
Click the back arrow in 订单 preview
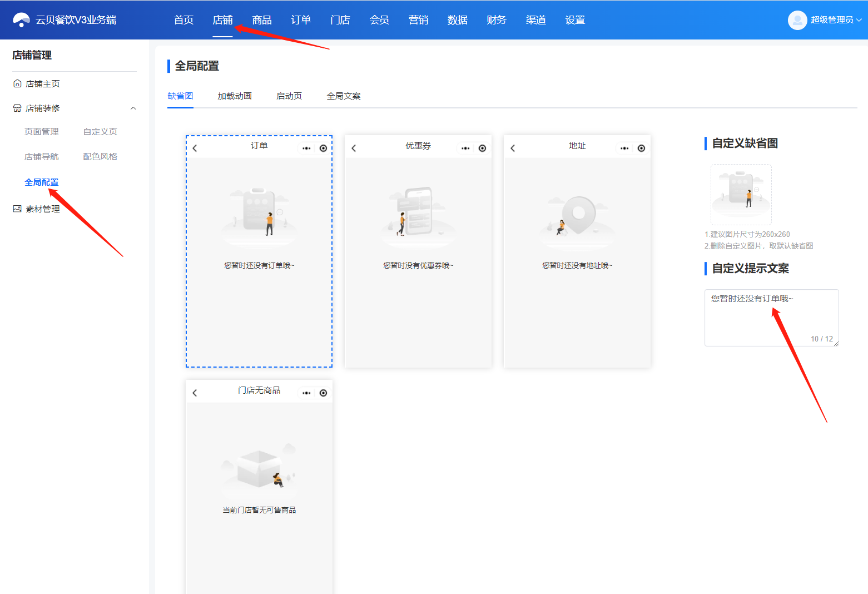(x=195, y=148)
